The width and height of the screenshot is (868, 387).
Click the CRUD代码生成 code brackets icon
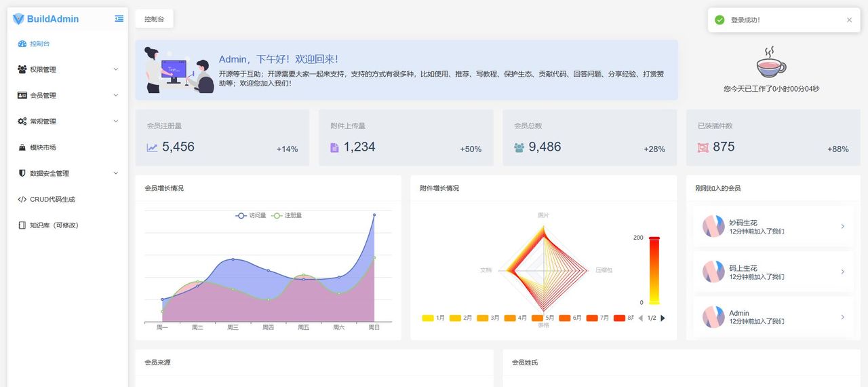pos(22,199)
